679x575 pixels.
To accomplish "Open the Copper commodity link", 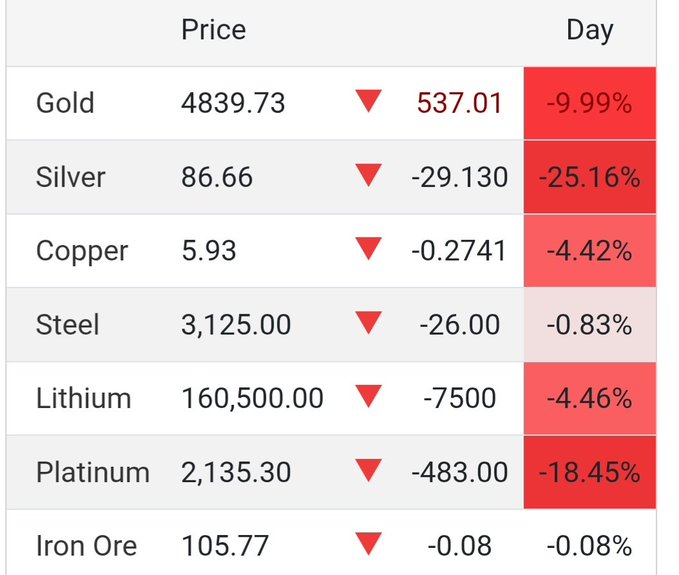I will [82, 251].
